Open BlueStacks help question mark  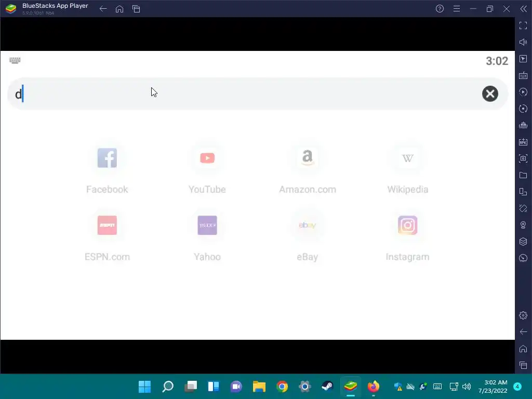(440, 9)
